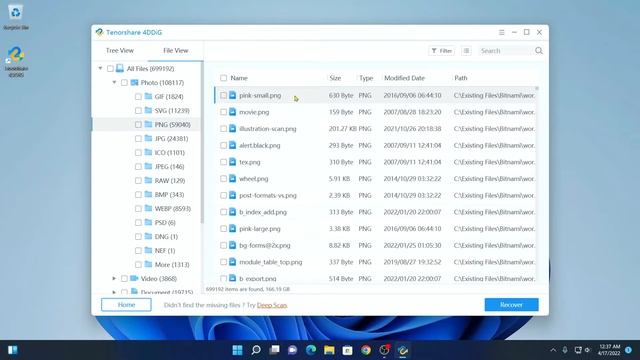Select the RAW (129) tree item

click(x=170, y=180)
